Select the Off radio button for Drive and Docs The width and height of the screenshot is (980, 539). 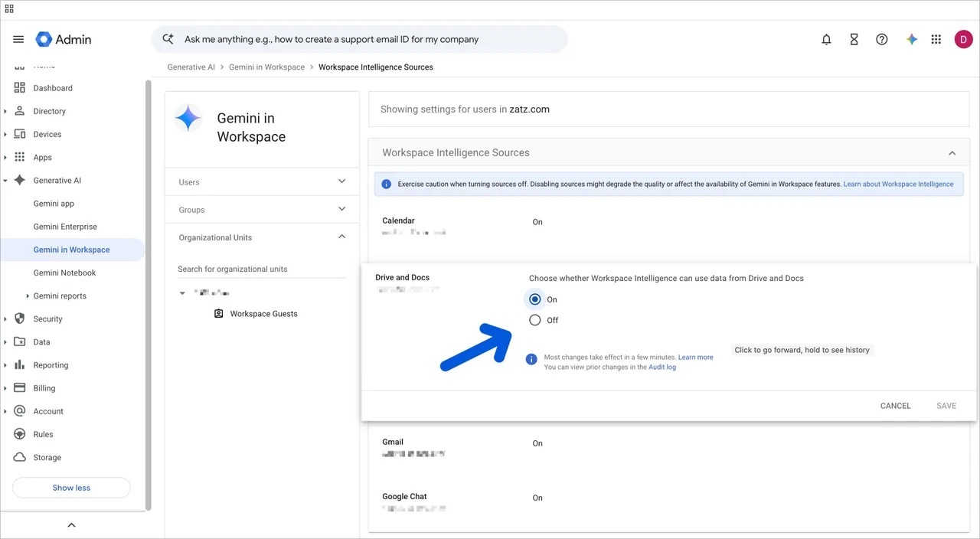pos(534,320)
